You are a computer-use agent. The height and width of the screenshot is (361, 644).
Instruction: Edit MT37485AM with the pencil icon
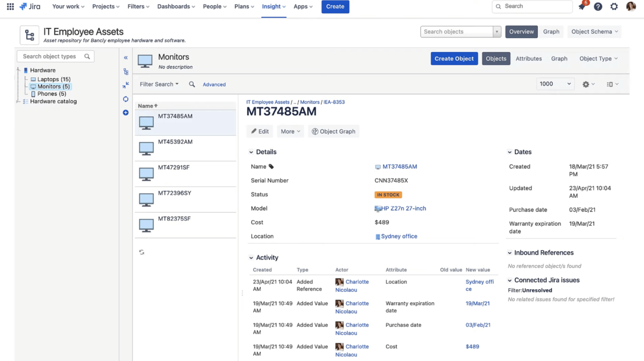coord(259,131)
